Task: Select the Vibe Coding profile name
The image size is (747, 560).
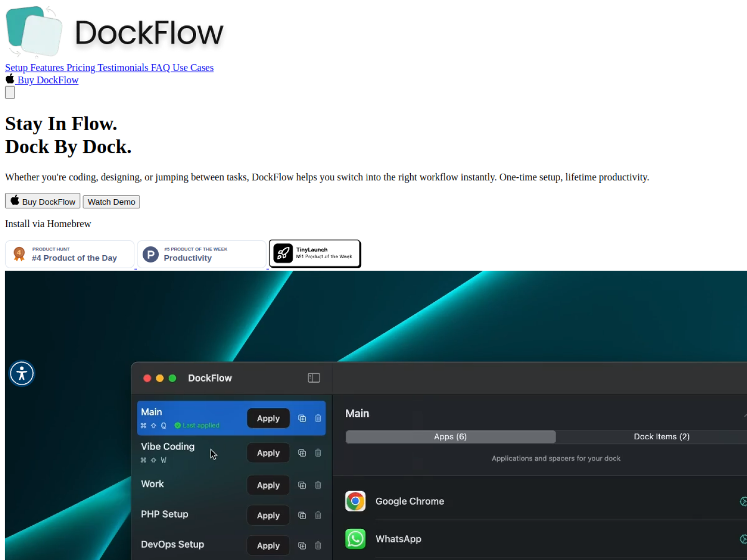Action: [168, 446]
